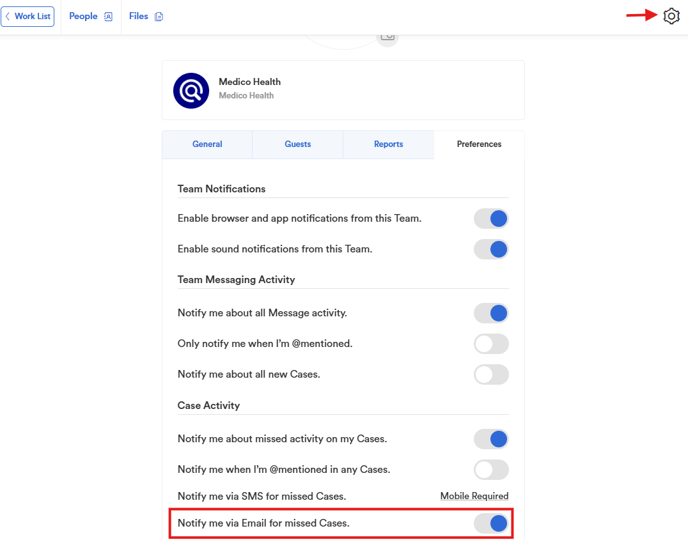Disable browser and app notifications toggle
Image resolution: width=688 pixels, height=540 pixels.
[491, 218]
